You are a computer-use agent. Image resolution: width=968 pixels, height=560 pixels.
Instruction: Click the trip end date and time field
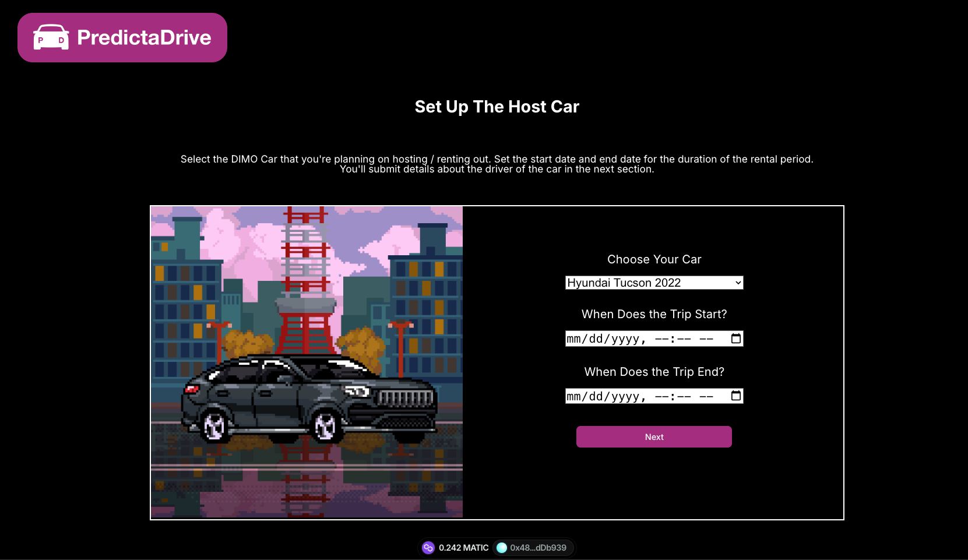[x=654, y=396]
